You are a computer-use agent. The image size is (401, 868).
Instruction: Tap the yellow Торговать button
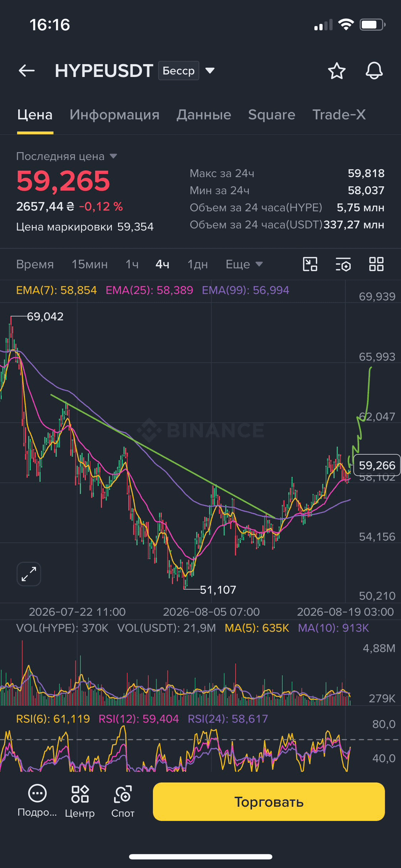point(269,802)
